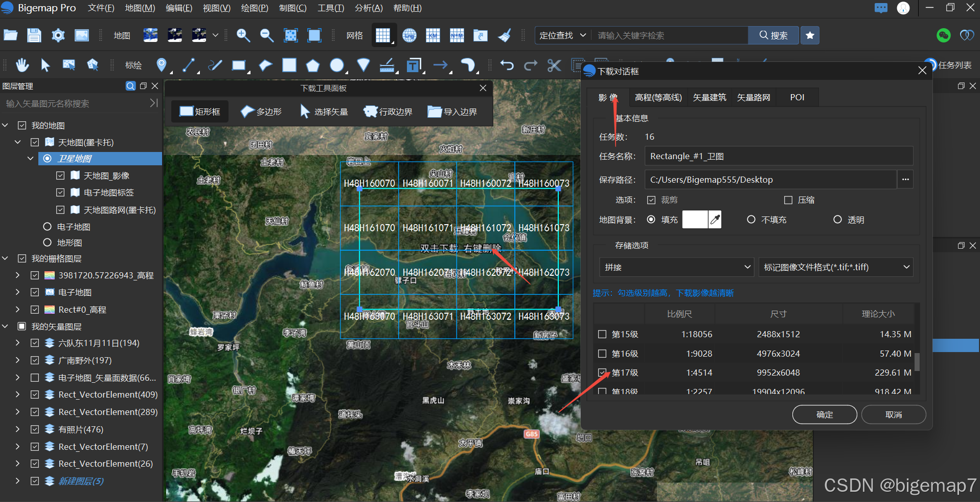Click the favorites star button
Image resolution: width=980 pixels, height=502 pixels.
point(810,35)
